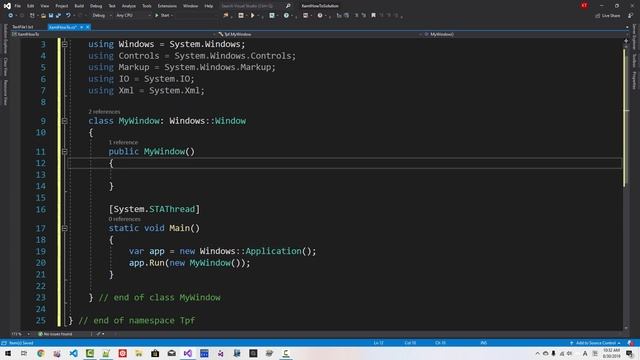
Task: Click the Open File toolbar icon
Action: (43, 16)
